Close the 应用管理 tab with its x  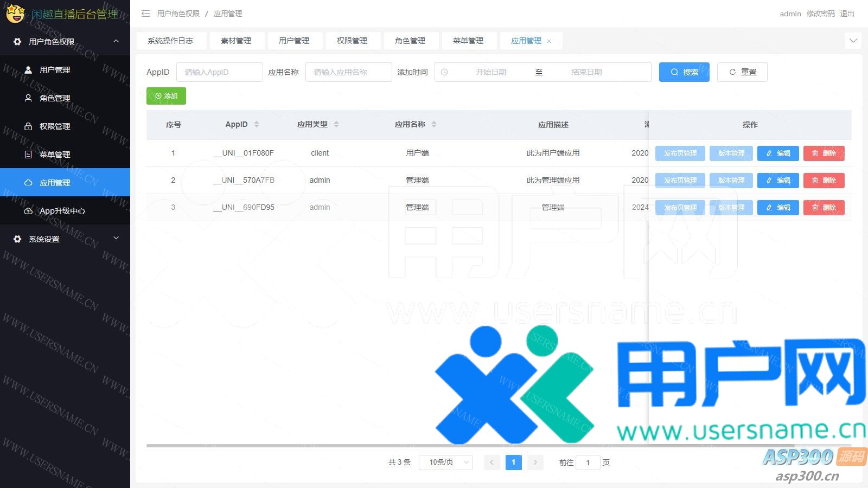pyautogui.click(x=549, y=41)
